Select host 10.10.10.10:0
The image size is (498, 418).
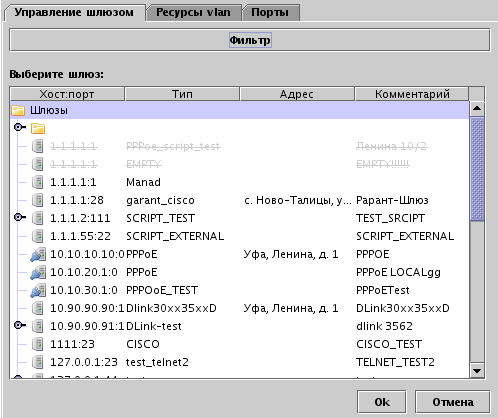(87, 254)
